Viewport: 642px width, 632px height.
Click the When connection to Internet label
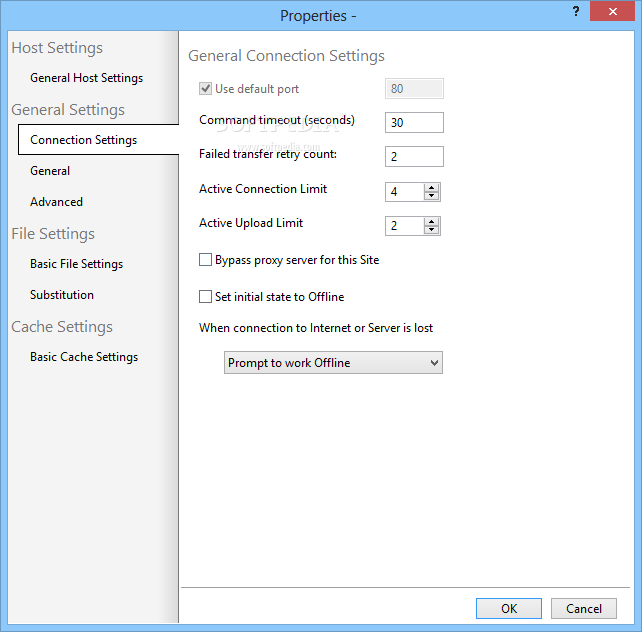coord(316,328)
